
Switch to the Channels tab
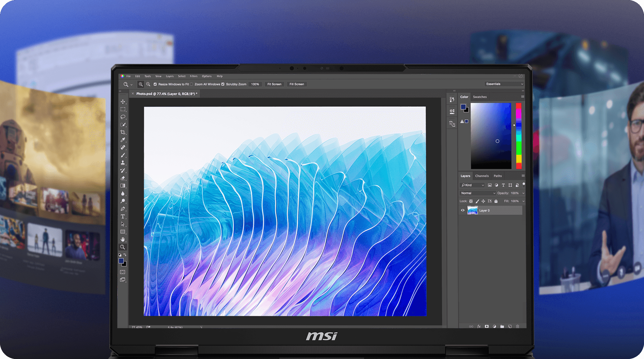[x=482, y=176]
